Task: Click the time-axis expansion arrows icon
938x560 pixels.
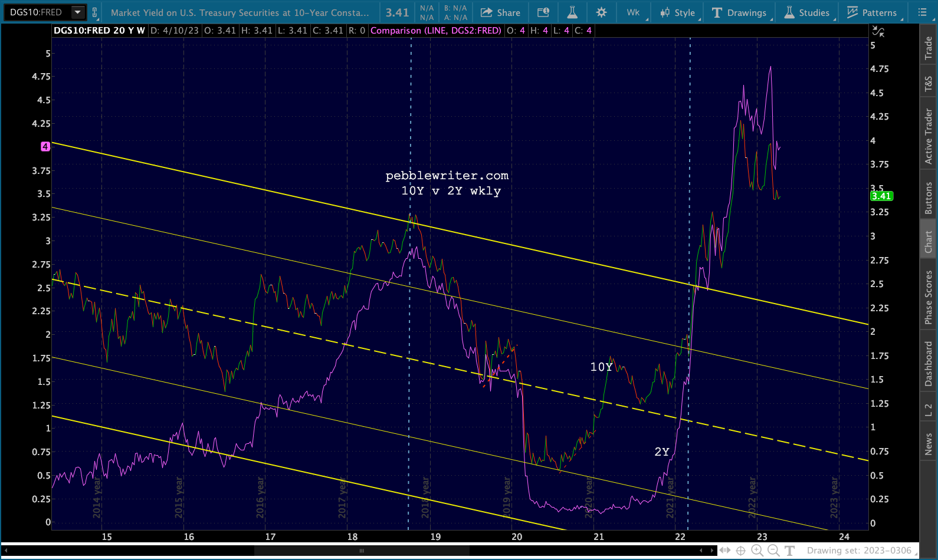Action: [725, 551]
